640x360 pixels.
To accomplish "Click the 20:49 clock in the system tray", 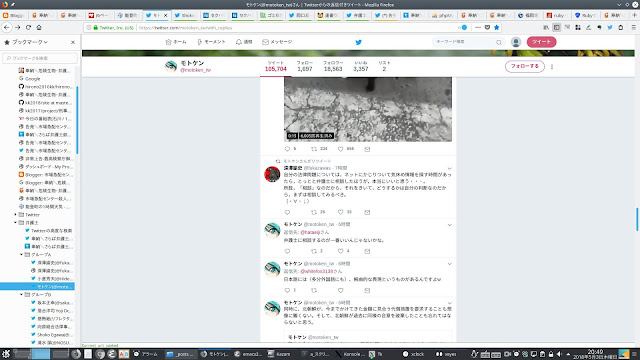I will point(595,351).
